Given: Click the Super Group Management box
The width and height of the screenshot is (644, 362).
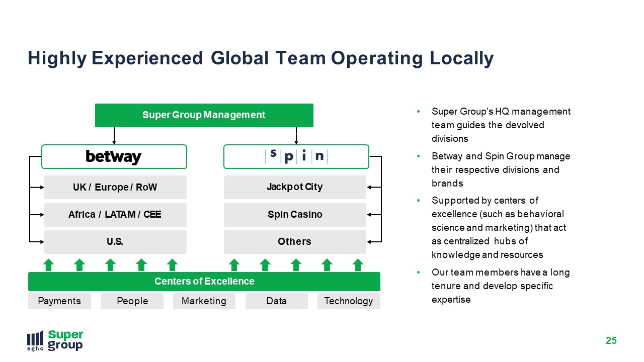Looking at the screenshot, I should point(204,115).
